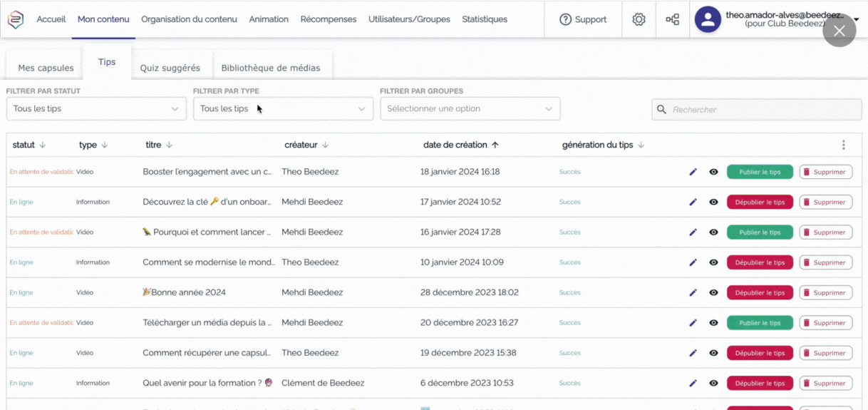Switch to the Mes capsules tab
This screenshot has height=410, width=868.
tap(46, 68)
